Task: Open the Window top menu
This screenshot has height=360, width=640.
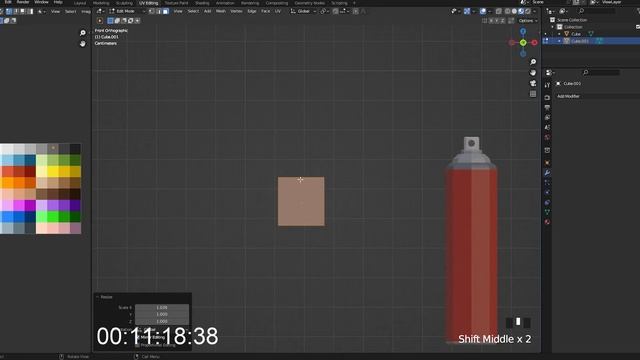Action: coord(41,2)
